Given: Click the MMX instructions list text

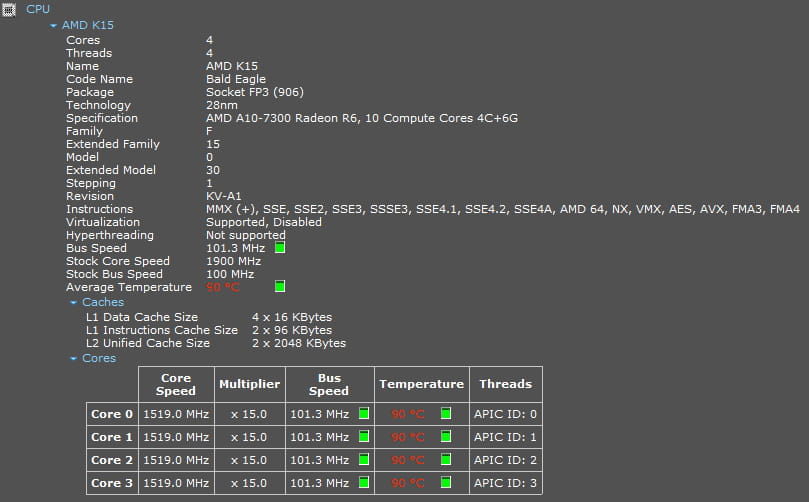Looking at the screenshot, I should click(x=503, y=209).
